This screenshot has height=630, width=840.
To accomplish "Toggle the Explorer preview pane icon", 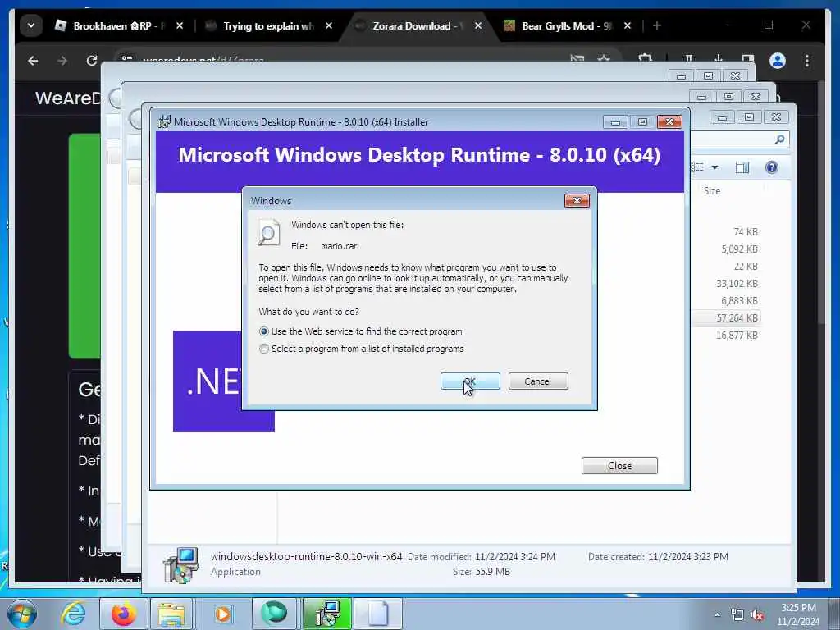I will pos(742,167).
